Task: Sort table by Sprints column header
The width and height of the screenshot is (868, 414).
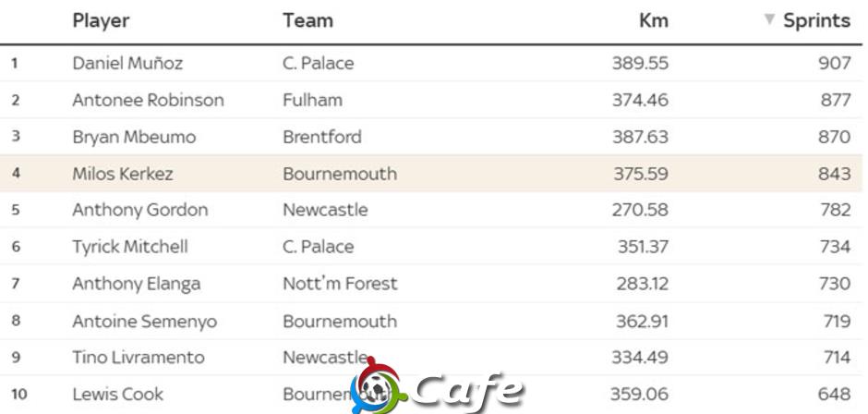Action: [816, 20]
